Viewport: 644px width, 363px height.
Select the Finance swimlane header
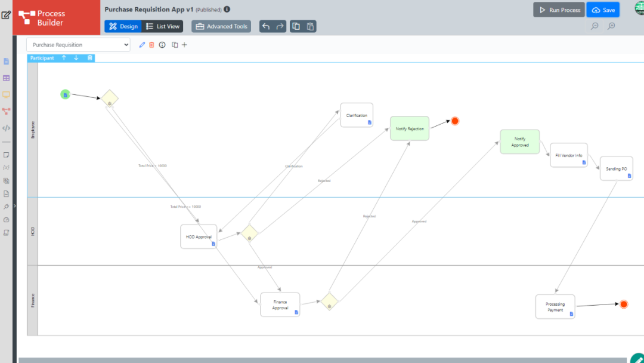click(x=32, y=300)
